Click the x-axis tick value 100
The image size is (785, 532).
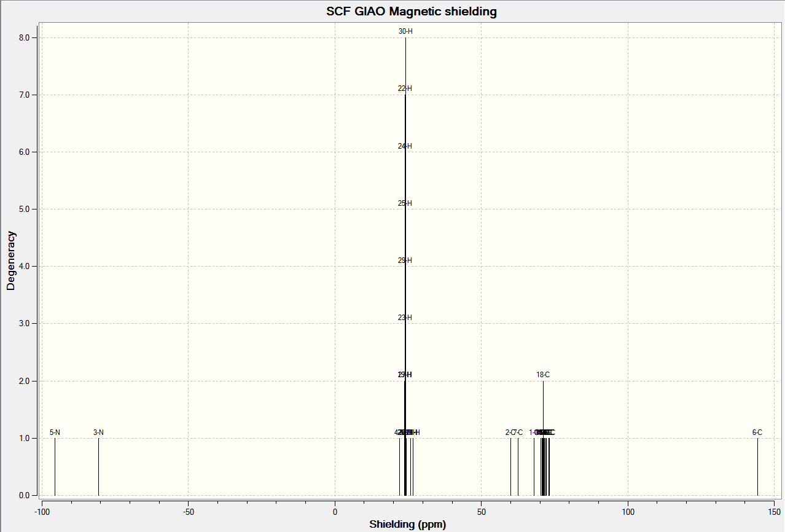628,511
